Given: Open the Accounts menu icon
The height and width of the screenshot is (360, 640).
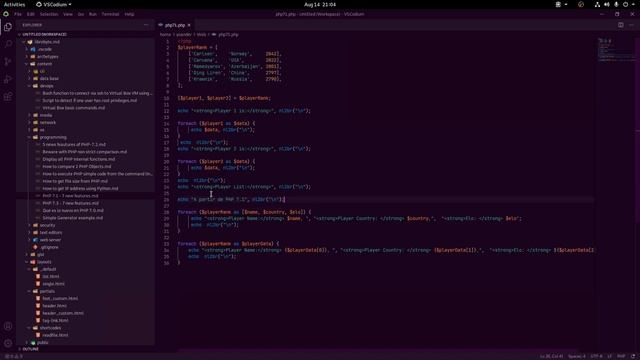Looking at the screenshot, I should pos(8,326).
